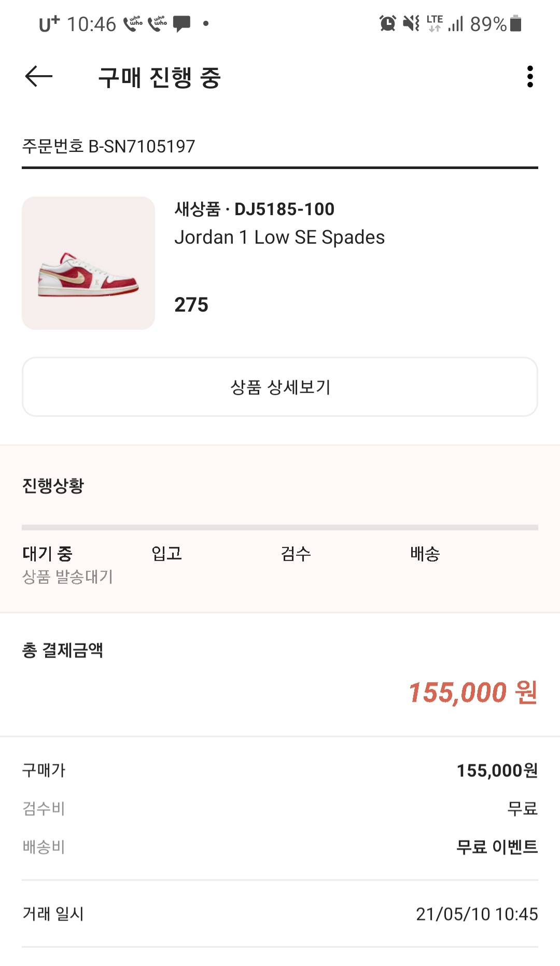Tap the 무료 이벤트 shipping fee text
This screenshot has height=966, width=560.
pos(497,847)
